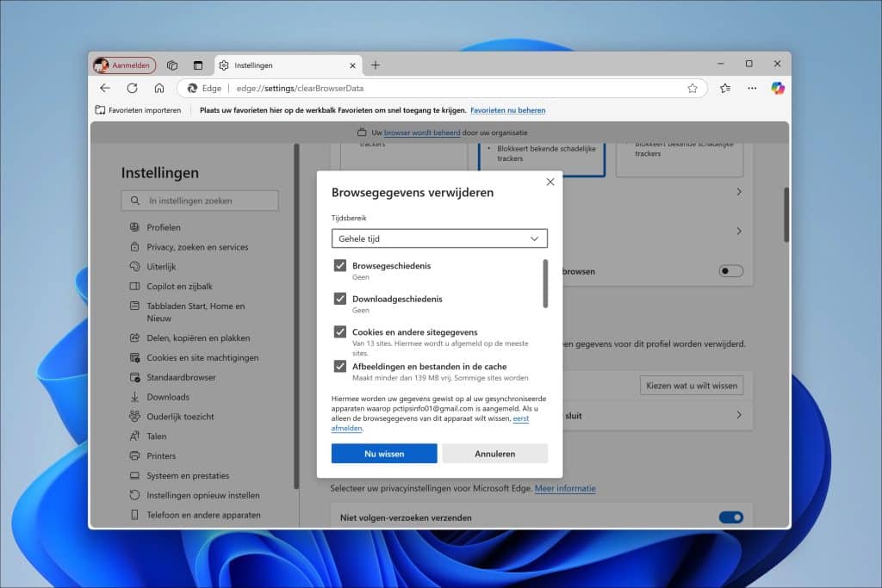Viewport: 882px width, 588px height.
Task: Uncheck Browsegeschiedenis checkbox
Action: [x=339, y=265]
